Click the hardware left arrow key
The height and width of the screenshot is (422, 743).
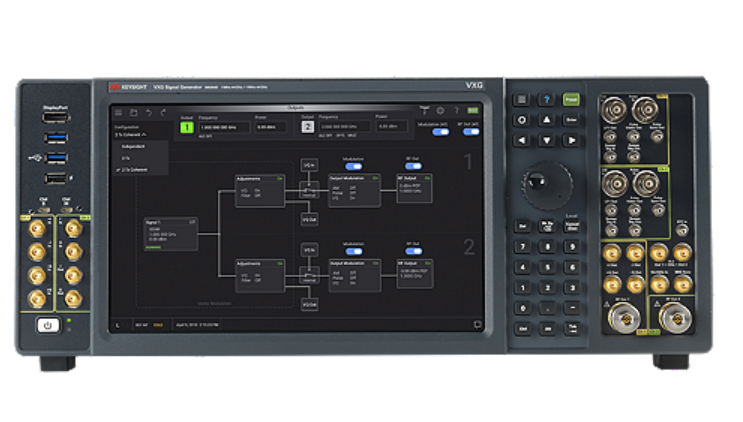tap(522, 141)
